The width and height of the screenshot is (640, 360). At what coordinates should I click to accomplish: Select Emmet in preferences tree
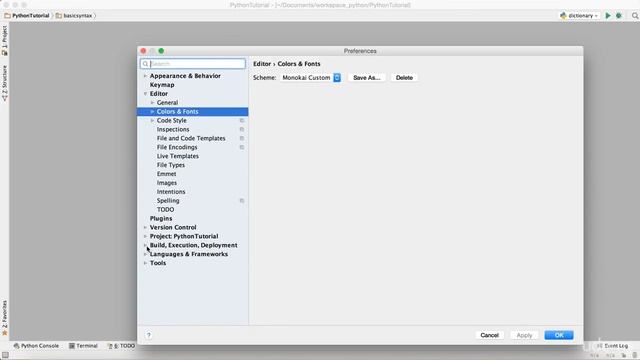(167, 174)
